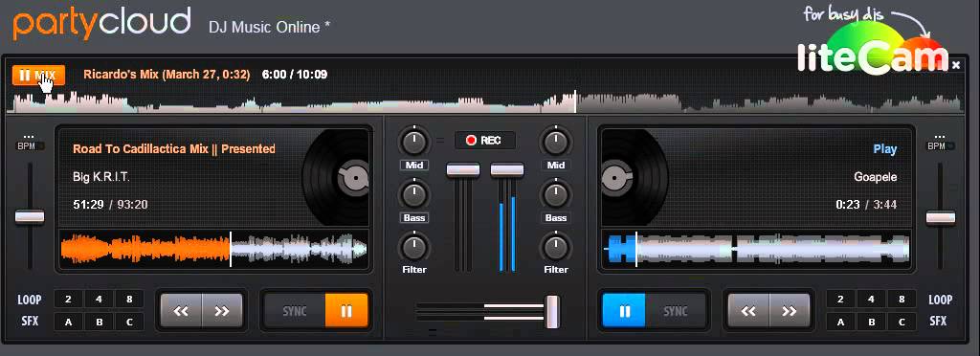Pause the mix with the MIX button
980x356 pixels.
[x=38, y=76]
